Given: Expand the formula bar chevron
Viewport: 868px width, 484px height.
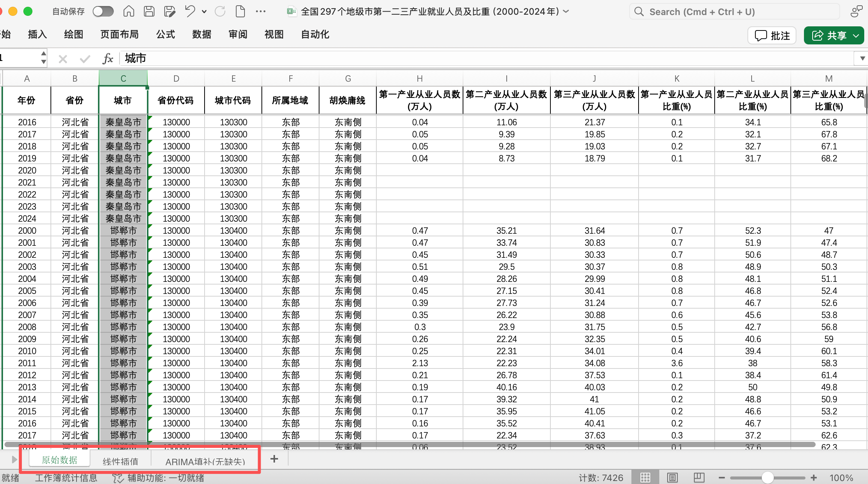Looking at the screenshot, I should pos(862,58).
